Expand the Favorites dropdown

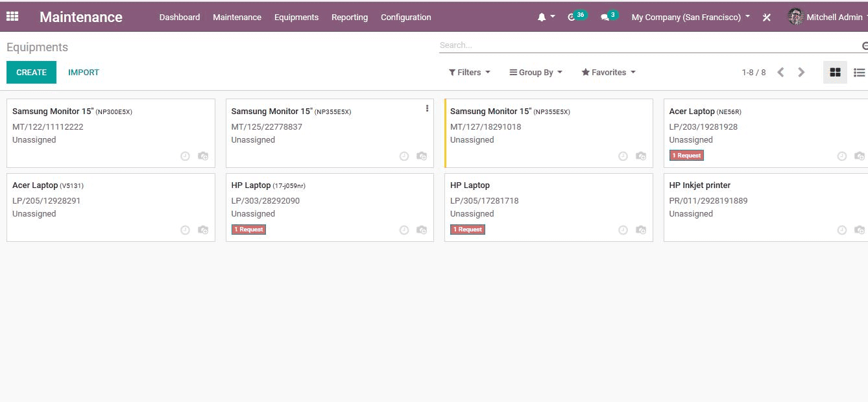pyautogui.click(x=609, y=73)
